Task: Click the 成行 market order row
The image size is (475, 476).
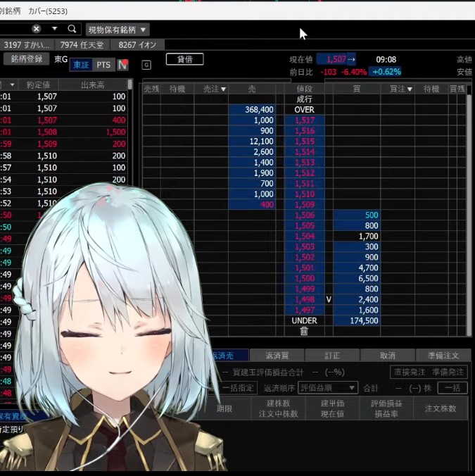Action: click(x=304, y=99)
